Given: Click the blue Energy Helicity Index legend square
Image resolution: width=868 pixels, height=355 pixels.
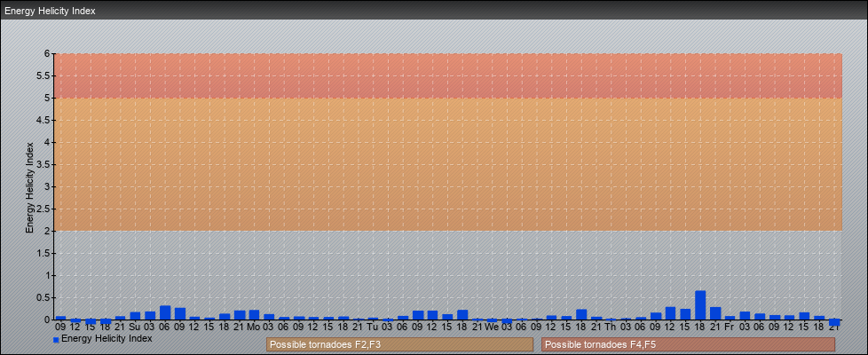Looking at the screenshot, I should (x=56, y=340).
